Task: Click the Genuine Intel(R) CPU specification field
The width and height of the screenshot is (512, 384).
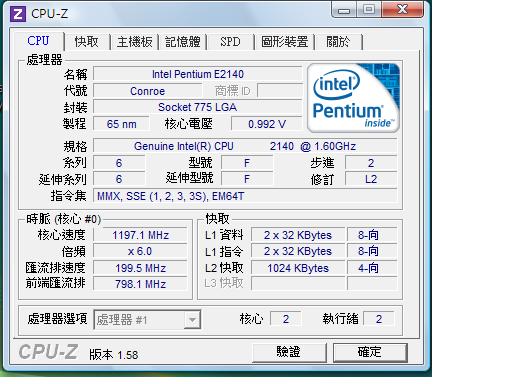Action: pos(245,146)
